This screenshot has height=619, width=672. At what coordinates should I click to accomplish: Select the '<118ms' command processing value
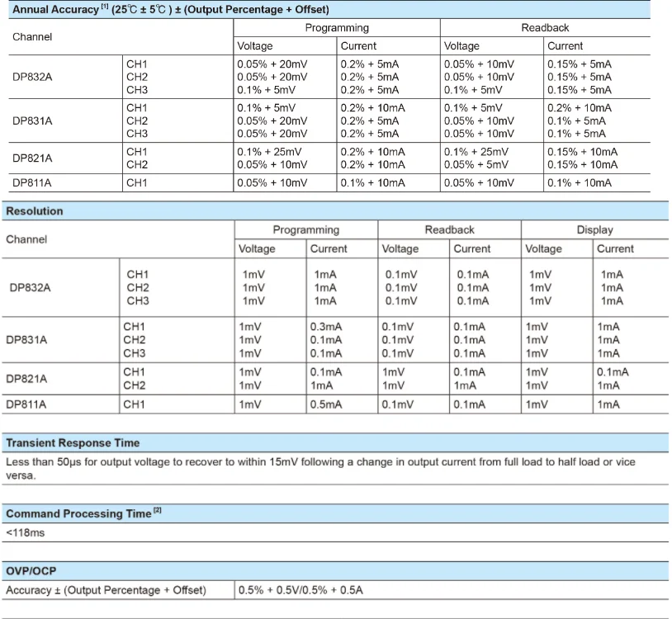pos(26,533)
